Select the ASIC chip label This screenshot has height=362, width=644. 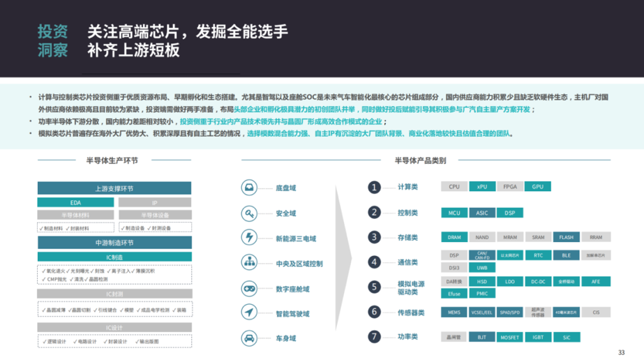pos(482,213)
